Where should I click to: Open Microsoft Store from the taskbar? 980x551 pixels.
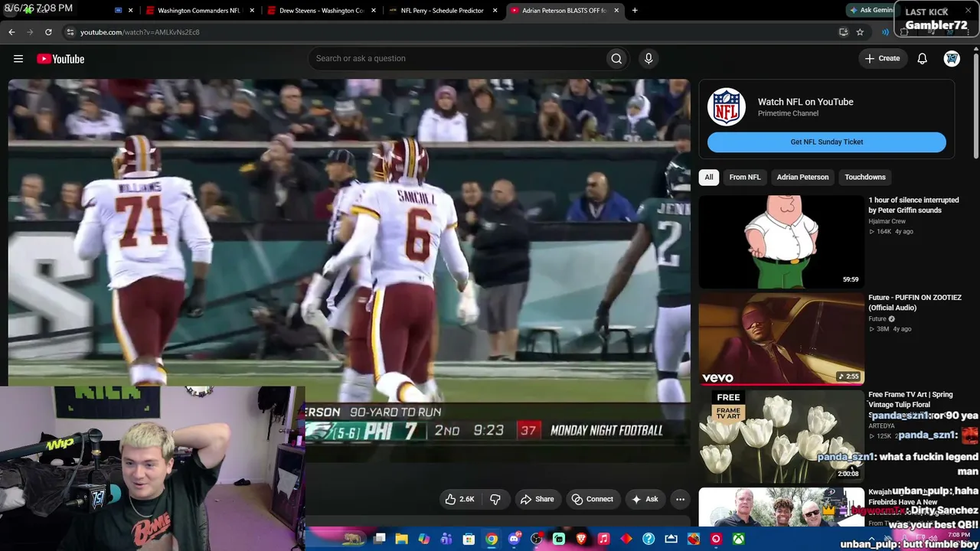coord(469,539)
